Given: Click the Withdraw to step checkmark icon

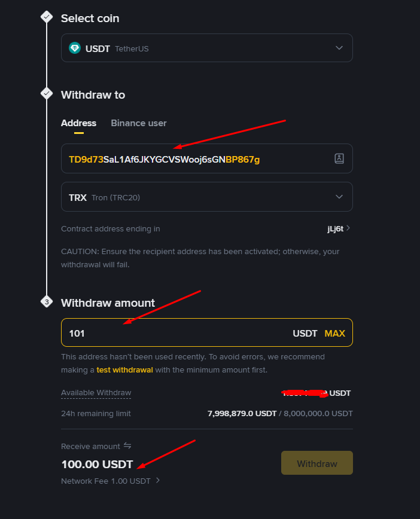Looking at the screenshot, I should [47, 94].
